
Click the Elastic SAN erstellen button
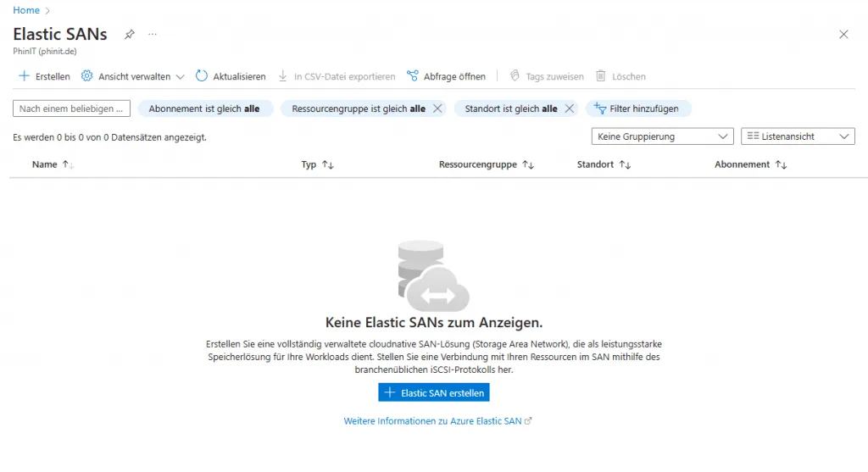point(434,393)
